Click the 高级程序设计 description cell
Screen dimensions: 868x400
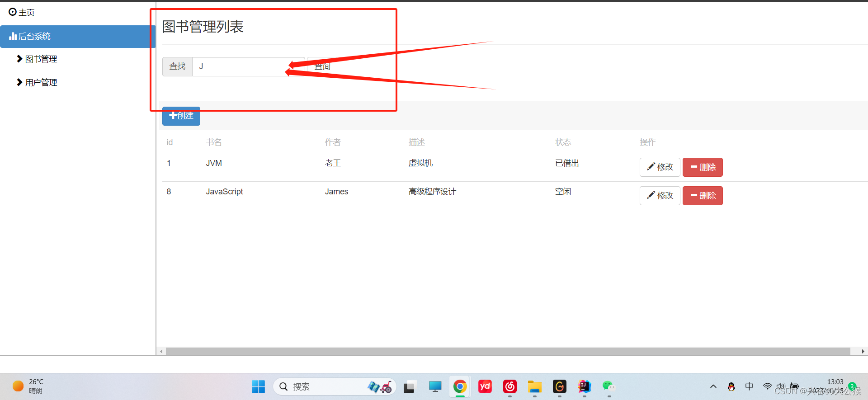coord(432,192)
